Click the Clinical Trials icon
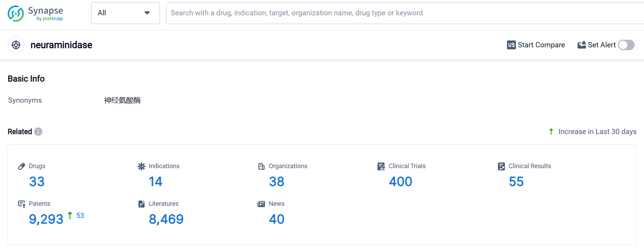 click(381, 166)
